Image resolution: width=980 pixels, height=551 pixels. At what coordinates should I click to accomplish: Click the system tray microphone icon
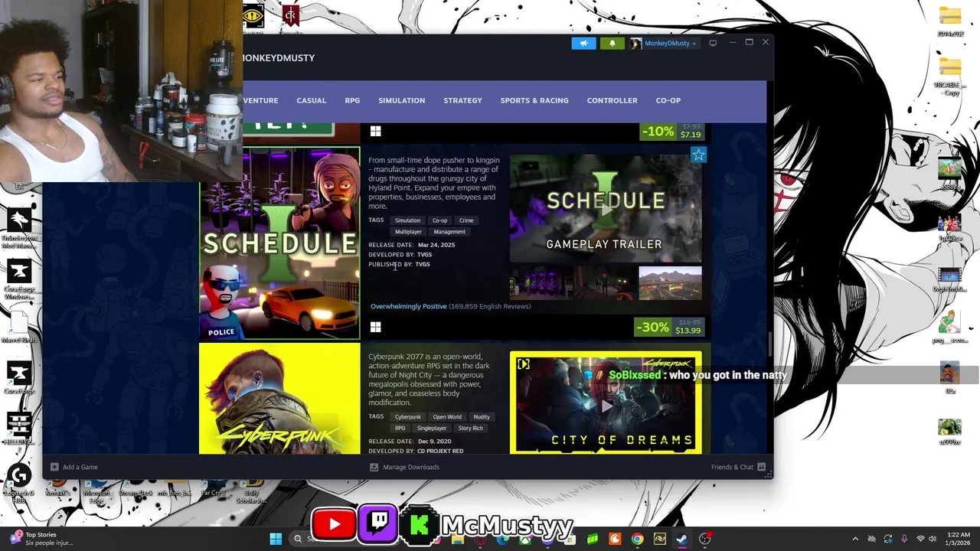click(x=904, y=539)
